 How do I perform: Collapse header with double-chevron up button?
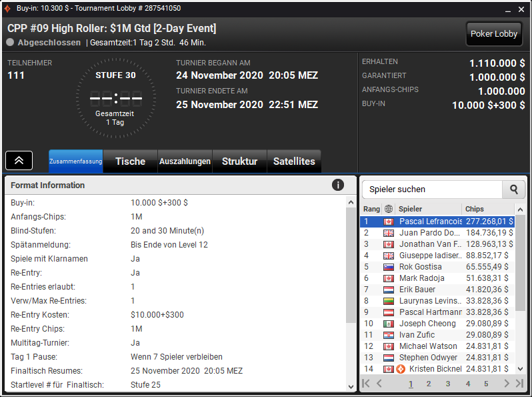click(x=19, y=160)
